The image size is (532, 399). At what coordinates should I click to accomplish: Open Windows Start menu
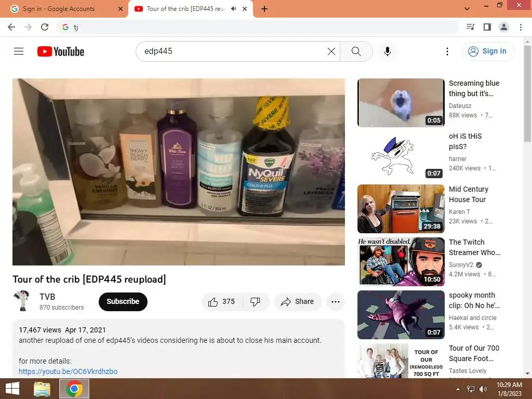[x=12, y=389]
